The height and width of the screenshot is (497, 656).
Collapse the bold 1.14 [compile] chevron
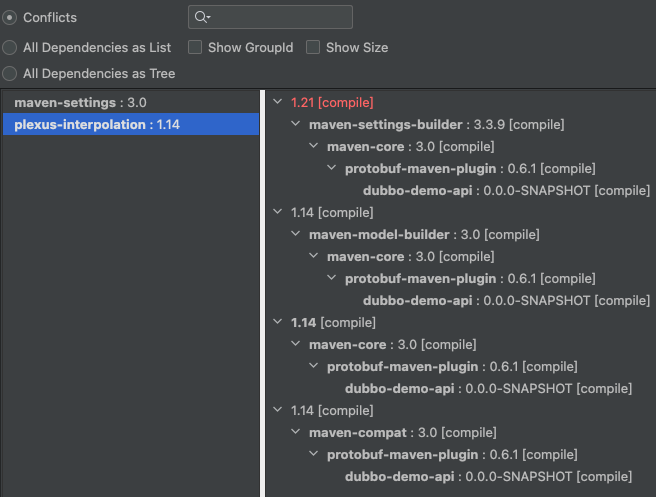(x=277, y=322)
